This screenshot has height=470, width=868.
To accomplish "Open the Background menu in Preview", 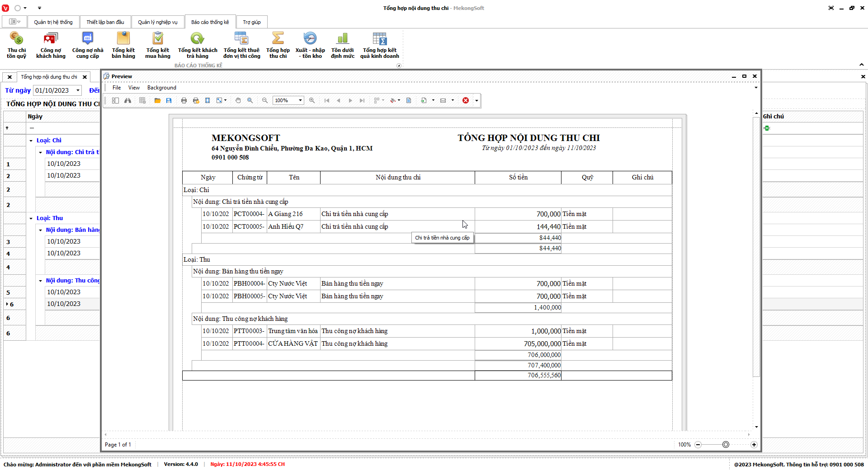I will pos(161,88).
